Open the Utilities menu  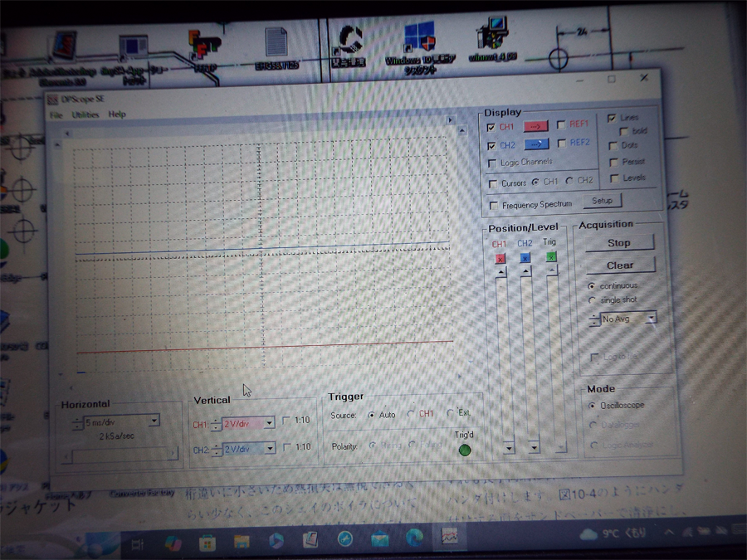(x=85, y=114)
